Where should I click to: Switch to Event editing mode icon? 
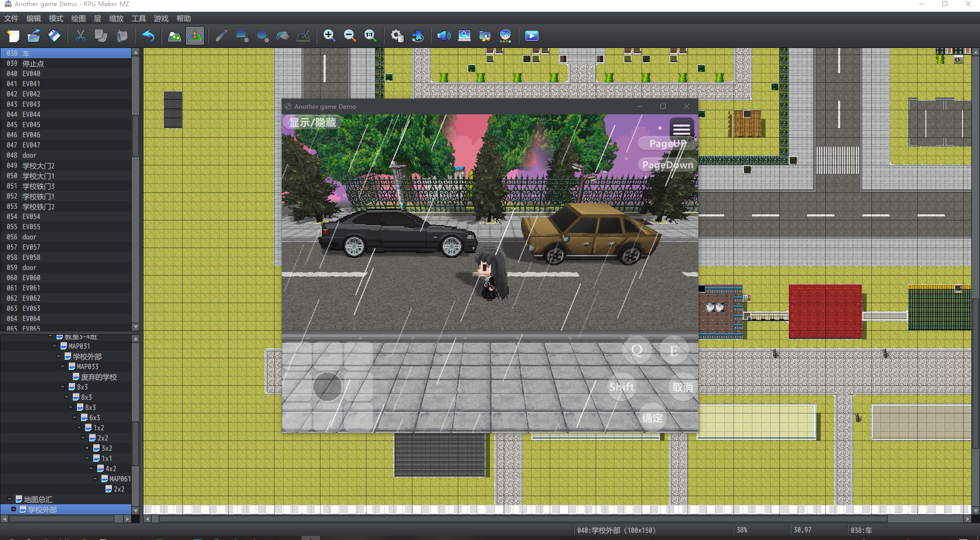195,36
